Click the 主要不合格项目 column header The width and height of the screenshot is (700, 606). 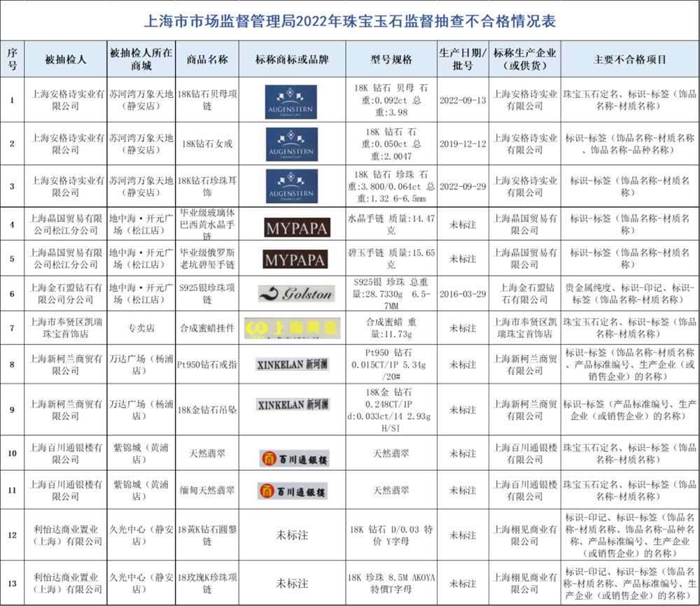coord(630,59)
